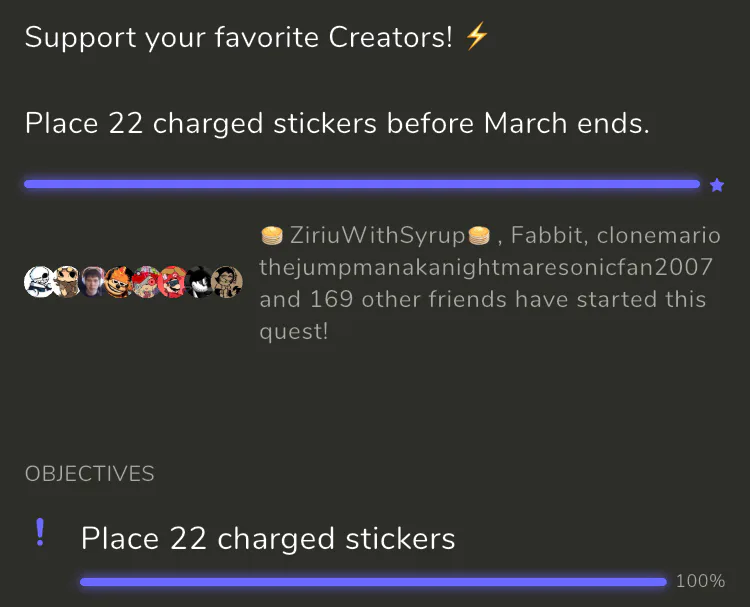Select the brown goggles character avatar

(66, 281)
